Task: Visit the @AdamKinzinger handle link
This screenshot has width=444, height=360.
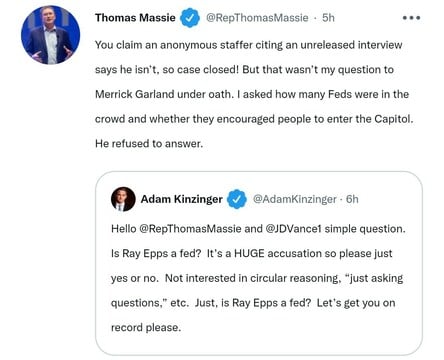Action: click(295, 199)
